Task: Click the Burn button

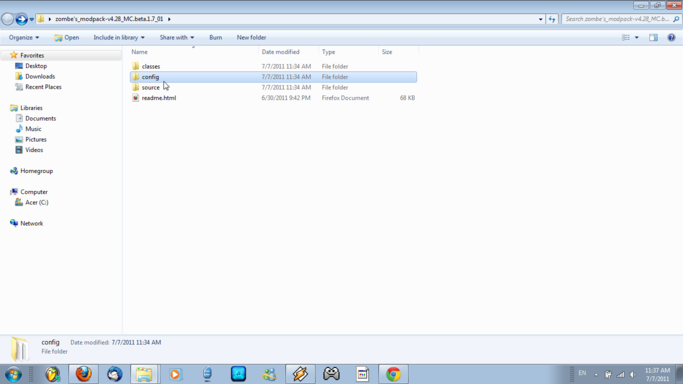Action: [216, 37]
